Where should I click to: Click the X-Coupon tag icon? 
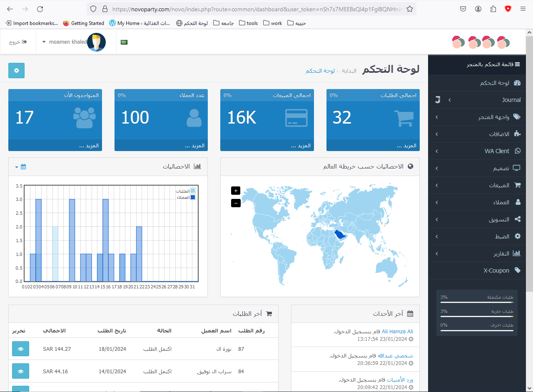(x=518, y=270)
